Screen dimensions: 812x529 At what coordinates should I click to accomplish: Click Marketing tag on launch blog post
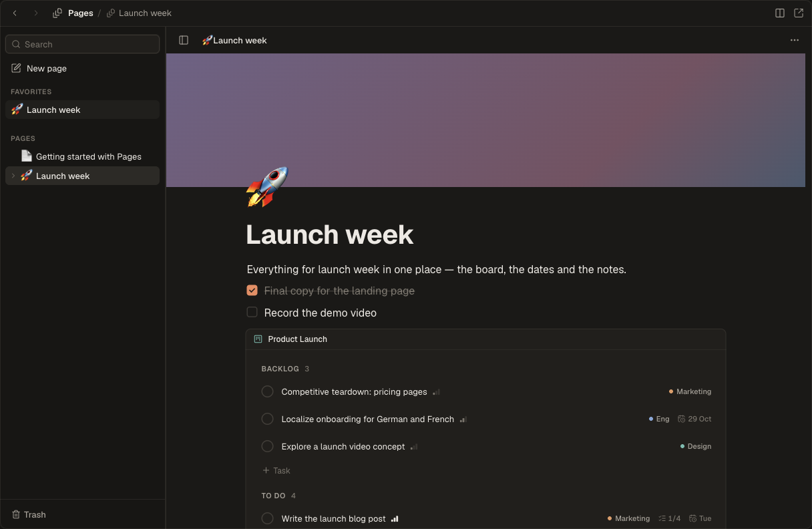point(628,518)
